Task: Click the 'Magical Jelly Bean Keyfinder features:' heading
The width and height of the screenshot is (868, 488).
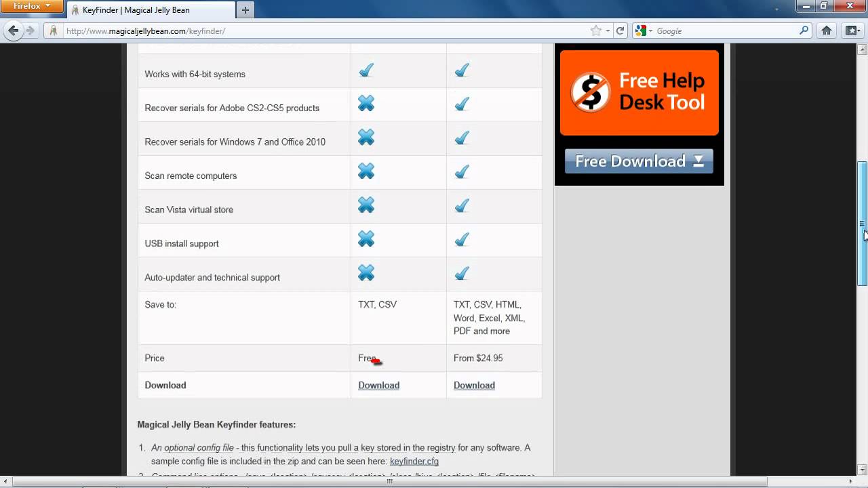Action: tap(216, 424)
